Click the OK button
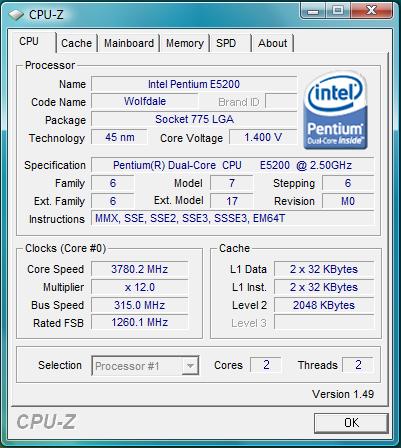This screenshot has width=401, height=448. (x=351, y=423)
